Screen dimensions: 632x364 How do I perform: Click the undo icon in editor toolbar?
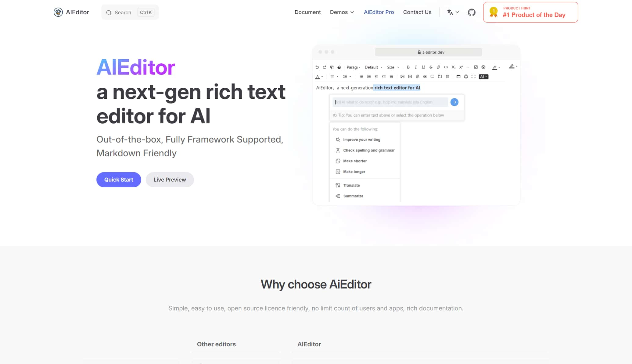click(317, 67)
